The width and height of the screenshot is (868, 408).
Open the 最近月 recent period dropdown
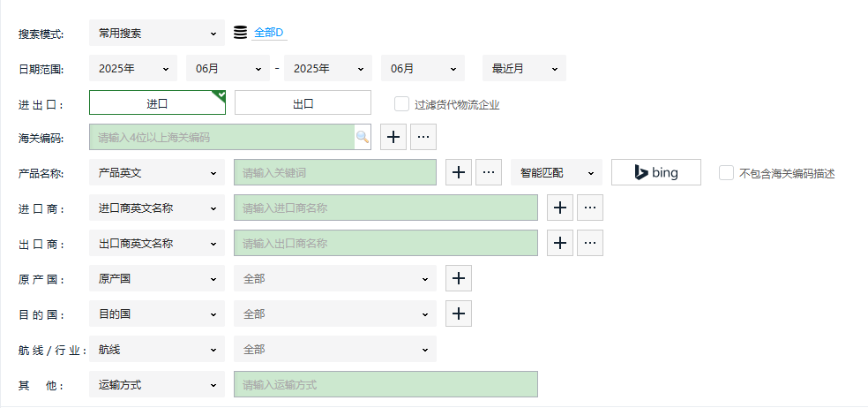tap(524, 69)
